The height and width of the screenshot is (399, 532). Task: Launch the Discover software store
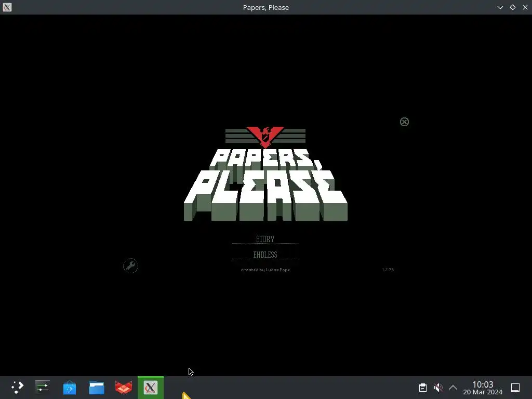70,388
